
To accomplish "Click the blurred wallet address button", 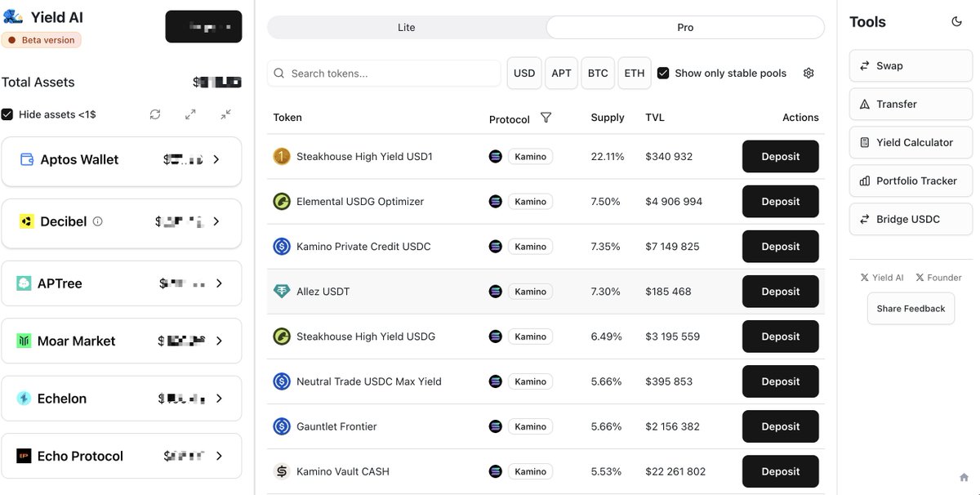I will [203, 27].
